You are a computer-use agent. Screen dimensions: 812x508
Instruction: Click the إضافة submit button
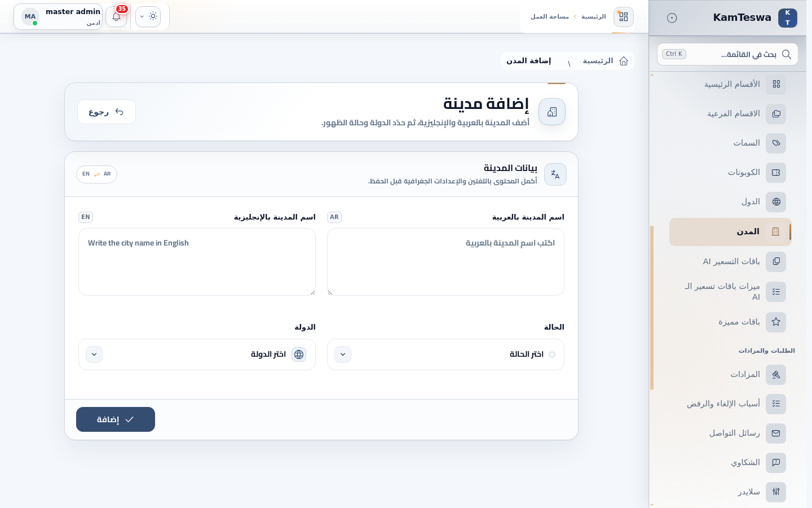[116, 419]
